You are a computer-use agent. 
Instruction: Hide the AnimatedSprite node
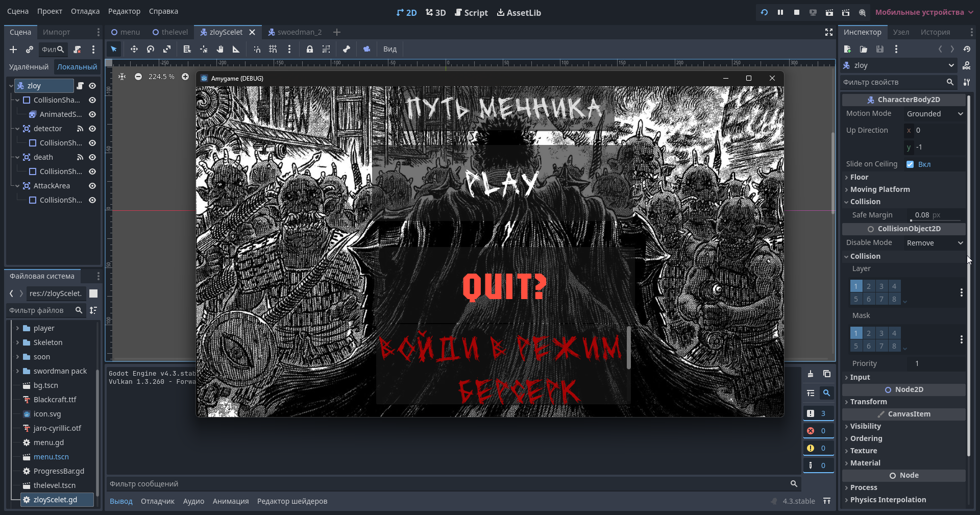point(92,114)
